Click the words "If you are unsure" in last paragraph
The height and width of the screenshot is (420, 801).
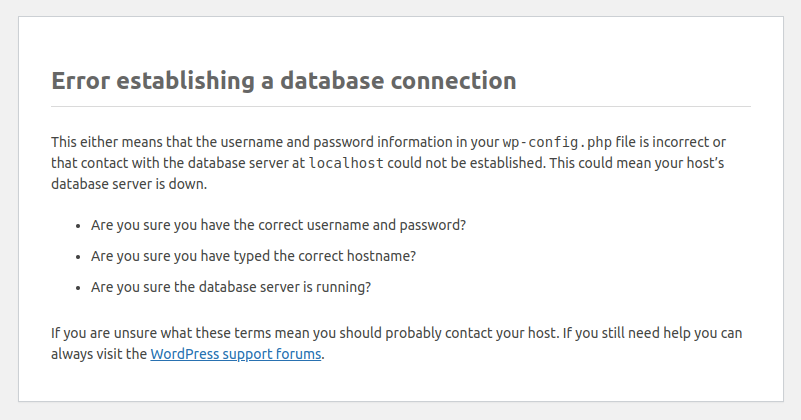point(100,333)
